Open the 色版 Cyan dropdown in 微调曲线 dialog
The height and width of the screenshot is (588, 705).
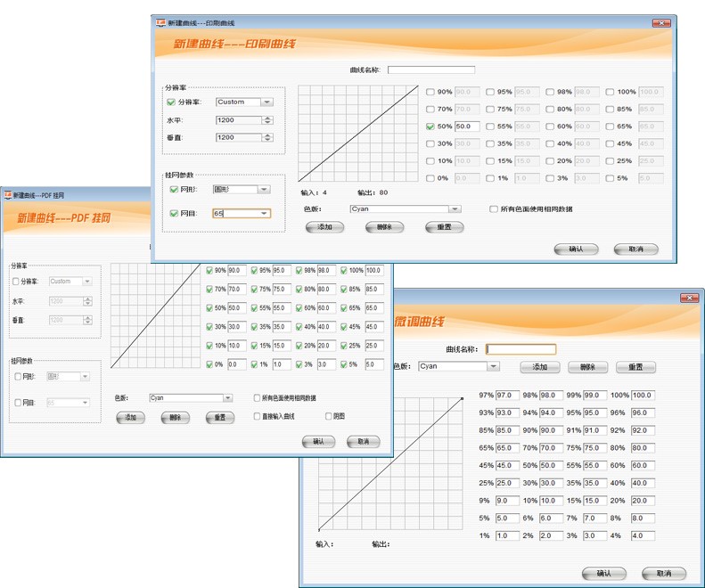click(492, 366)
